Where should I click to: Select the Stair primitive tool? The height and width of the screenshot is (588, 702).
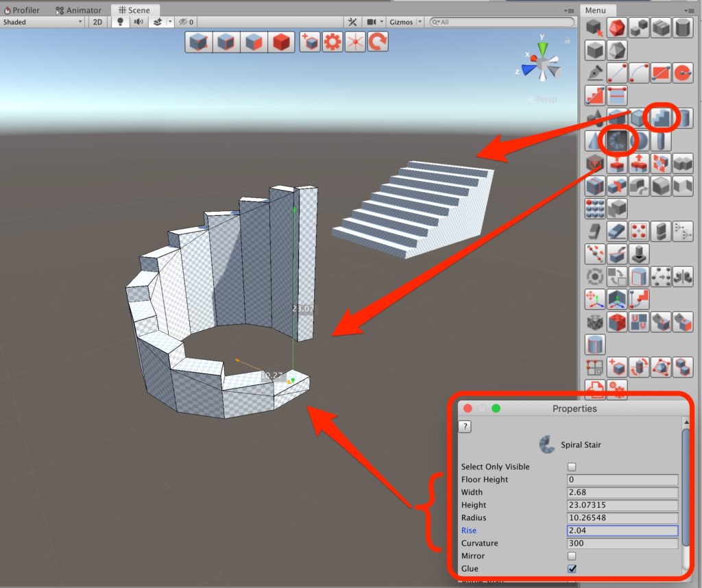click(x=662, y=118)
